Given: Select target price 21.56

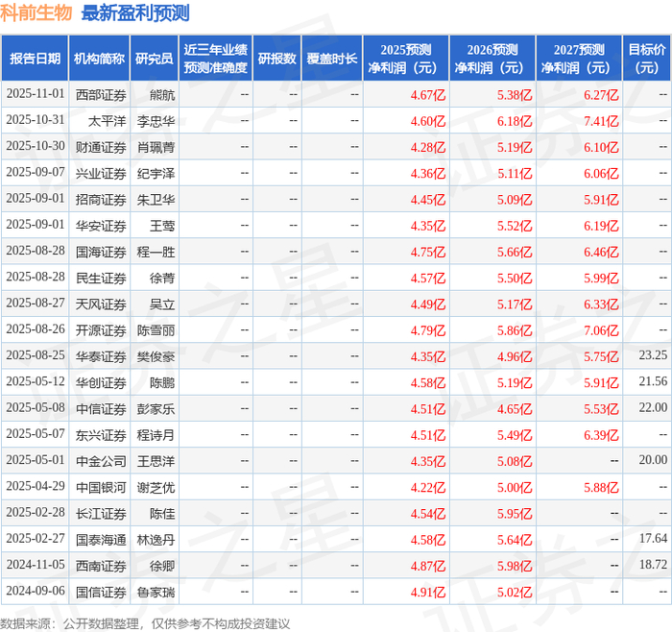Looking at the screenshot, I should click(653, 381).
